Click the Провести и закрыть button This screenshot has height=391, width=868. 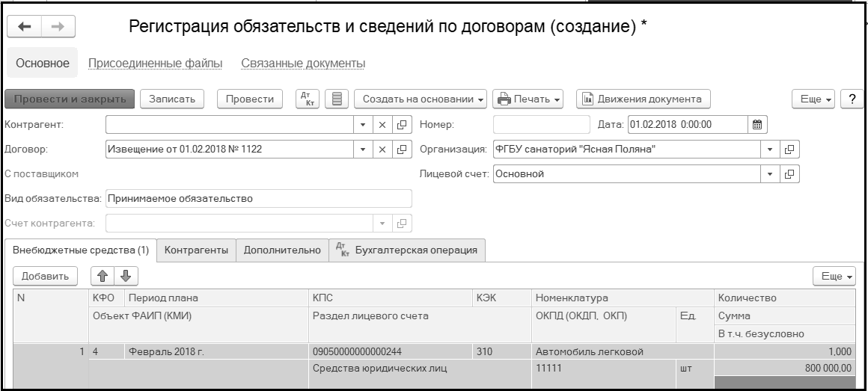[x=70, y=99]
